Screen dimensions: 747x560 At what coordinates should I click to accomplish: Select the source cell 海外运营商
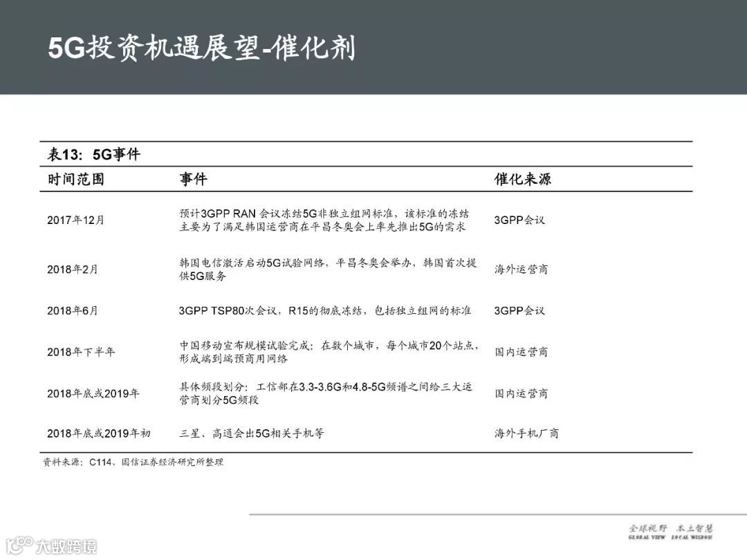(521, 270)
